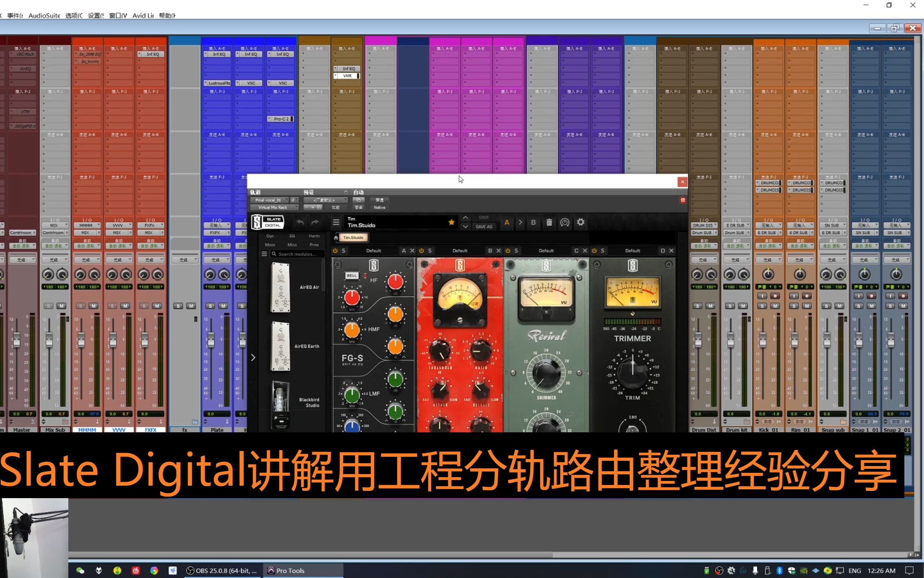
Task: Click the Pro Tools taskbar icon
Action: (x=291, y=571)
